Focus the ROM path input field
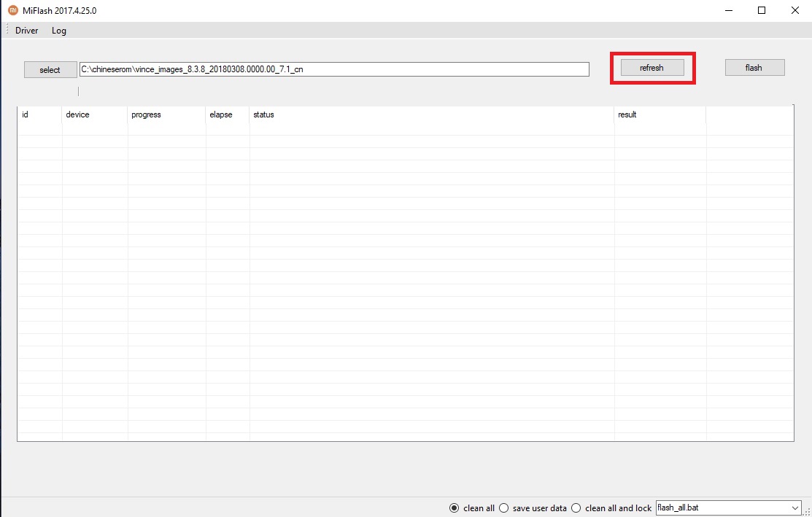Viewport: 812px width, 517px height. coord(334,69)
